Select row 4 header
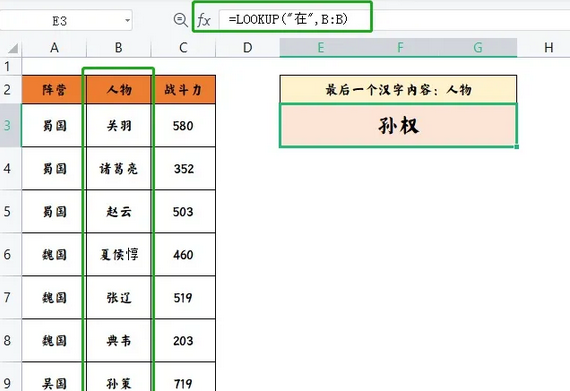570x391 pixels. pyautogui.click(x=11, y=168)
